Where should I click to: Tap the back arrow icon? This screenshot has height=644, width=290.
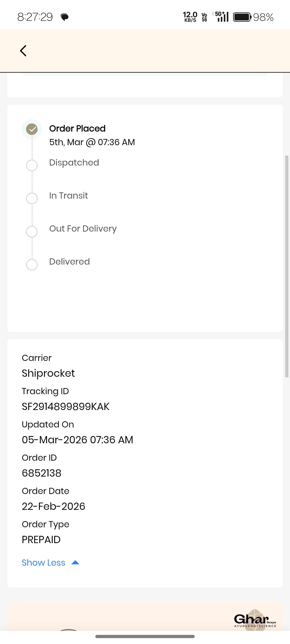click(x=23, y=51)
